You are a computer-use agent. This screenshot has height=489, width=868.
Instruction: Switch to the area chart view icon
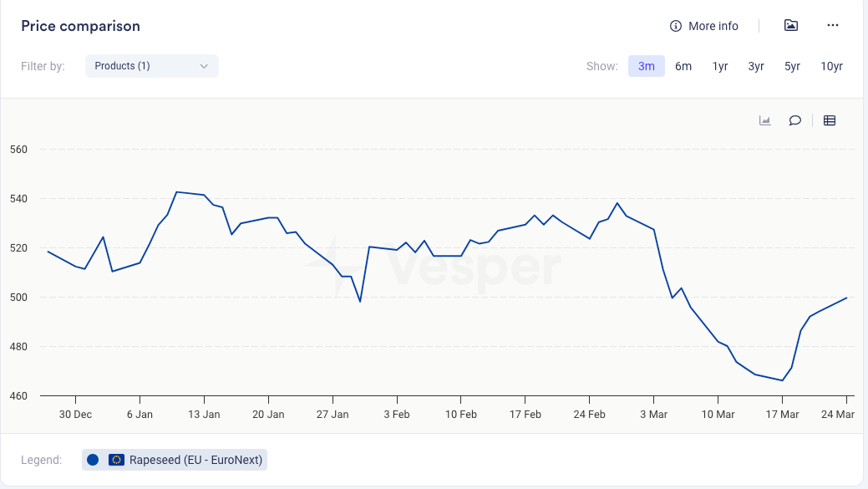click(x=764, y=120)
